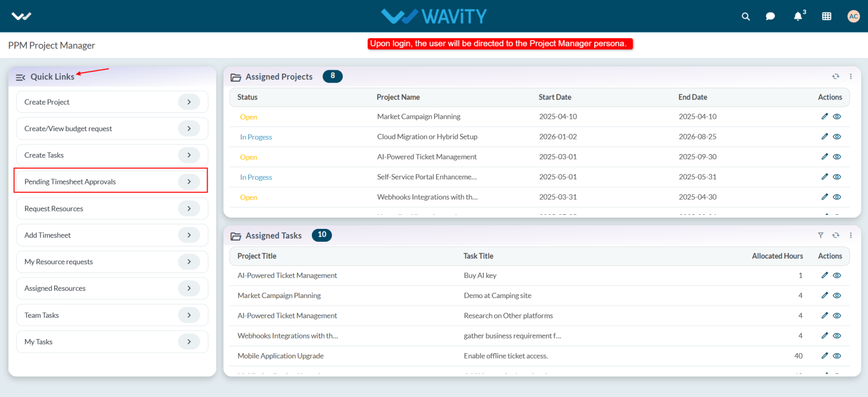The image size is (868, 397).
Task: Refresh the Assigned Projects panel
Action: point(835,76)
